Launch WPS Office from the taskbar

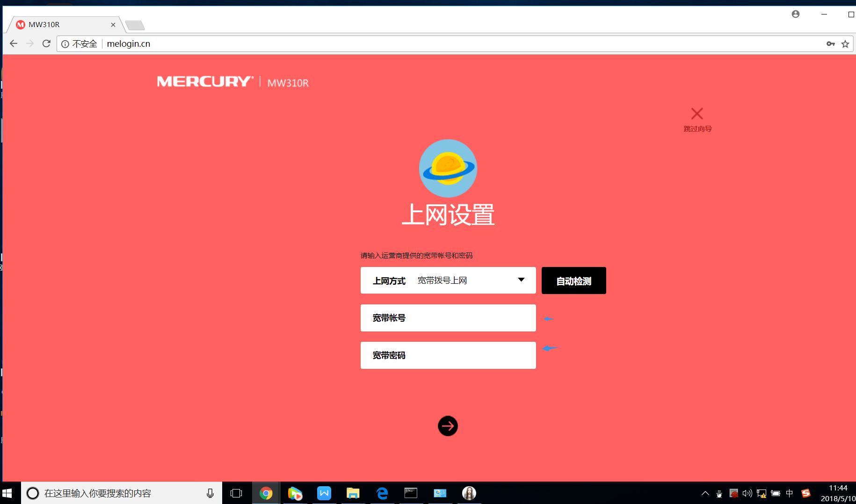324,493
